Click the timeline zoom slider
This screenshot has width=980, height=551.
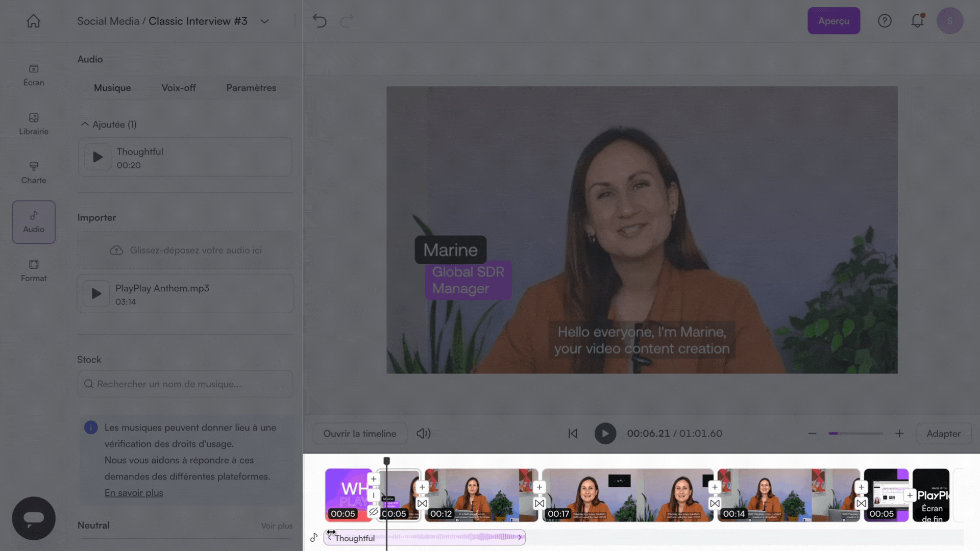coord(855,433)
